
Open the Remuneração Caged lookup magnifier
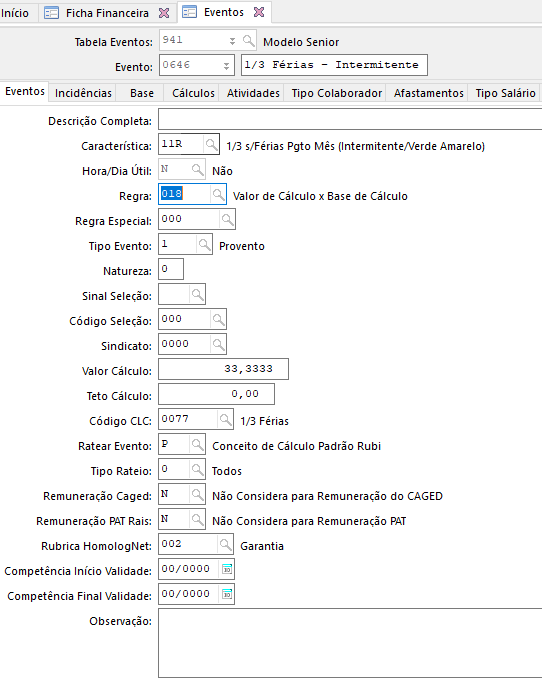pos(197,494)
